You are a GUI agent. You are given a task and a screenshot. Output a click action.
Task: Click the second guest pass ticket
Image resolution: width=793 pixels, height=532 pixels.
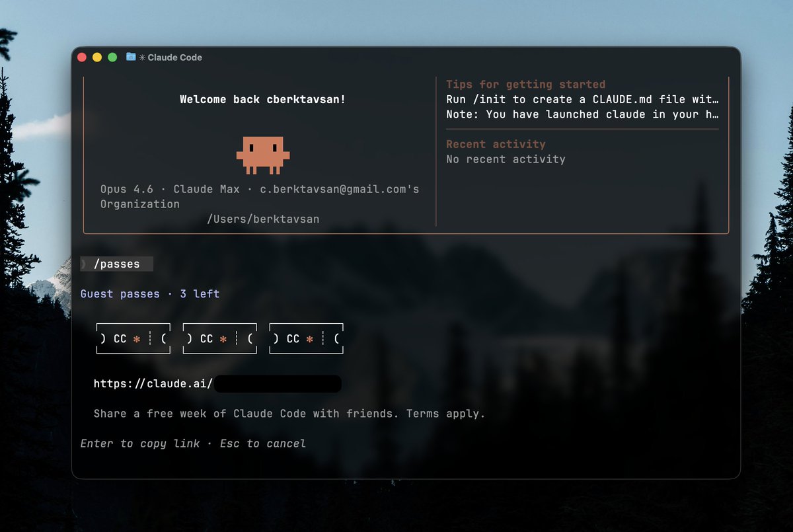click(219, 338)
